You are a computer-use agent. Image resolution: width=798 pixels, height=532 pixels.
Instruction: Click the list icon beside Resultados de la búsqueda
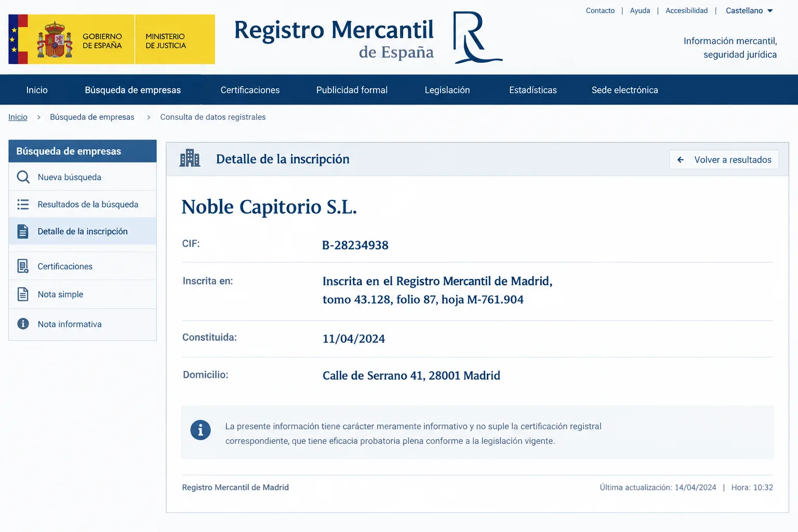pos(23,205)
